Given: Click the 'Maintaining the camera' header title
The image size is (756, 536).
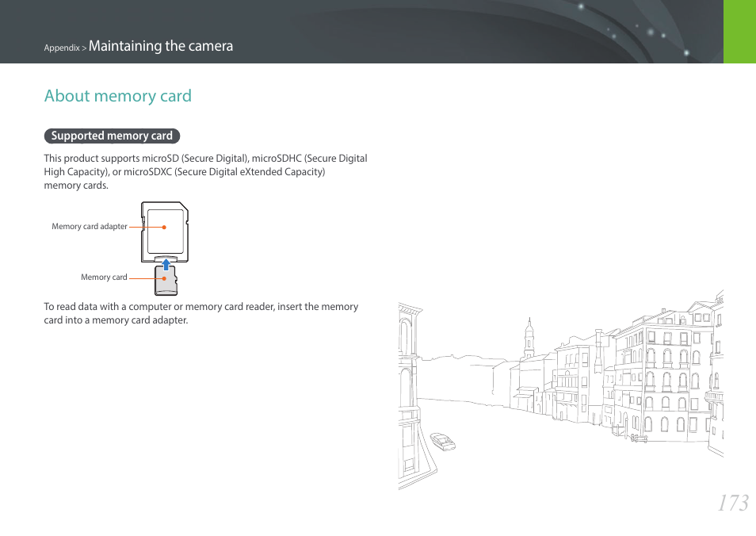Looking at the screenshot, I should coord(161,46).
